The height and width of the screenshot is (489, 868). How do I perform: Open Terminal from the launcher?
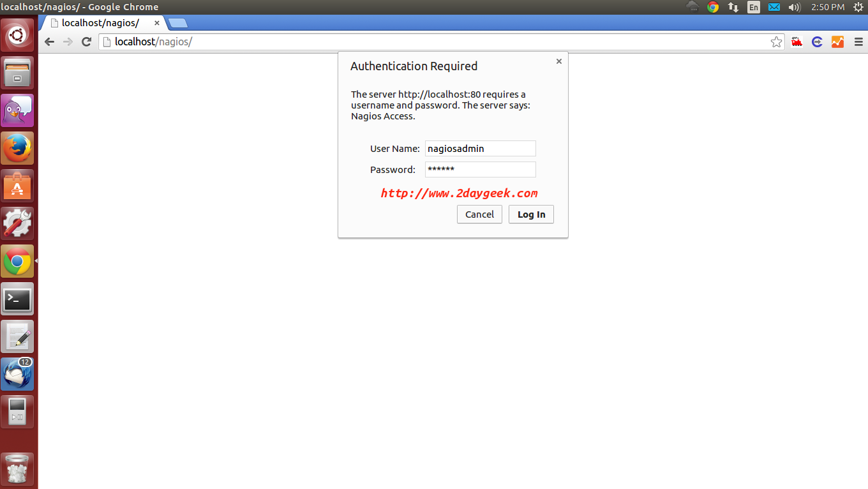(18, 299)
